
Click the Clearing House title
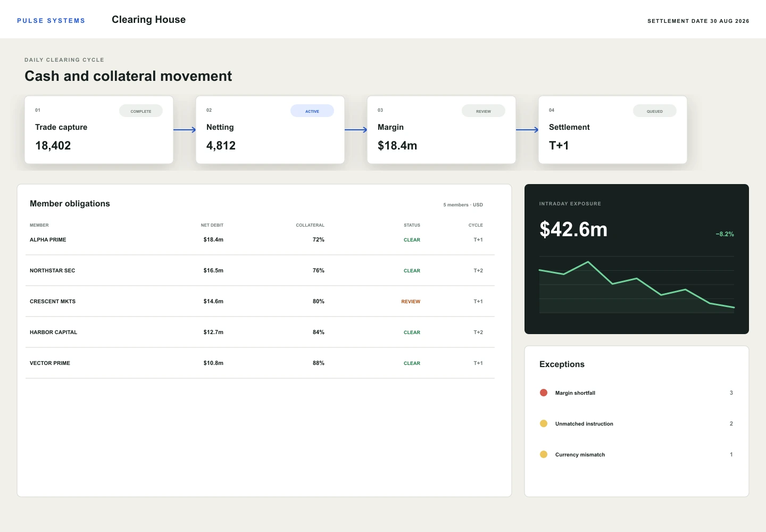click(x=149, y=20)
